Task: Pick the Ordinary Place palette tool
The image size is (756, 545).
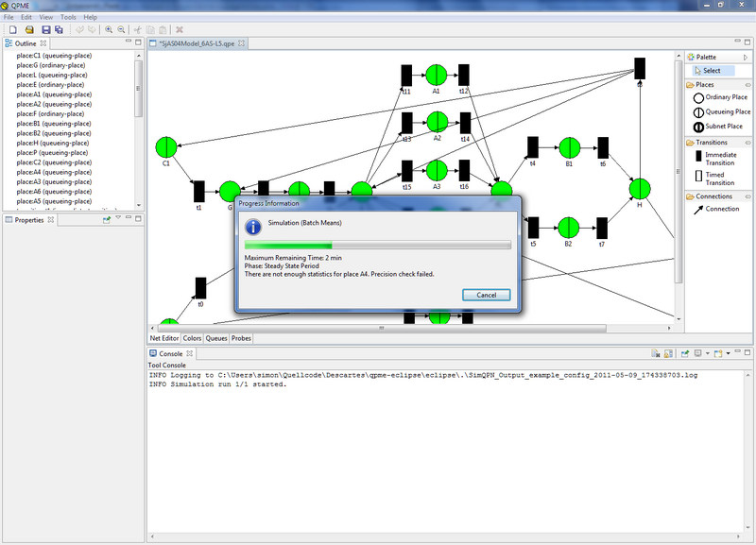Action: click(x=718, y=97)
